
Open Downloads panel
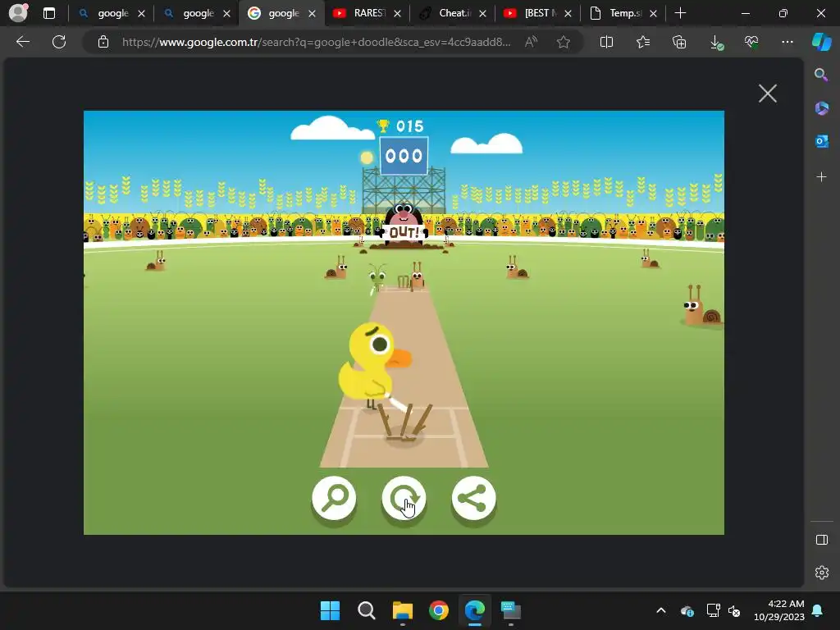pyautogui.click(x=715, y=42)
